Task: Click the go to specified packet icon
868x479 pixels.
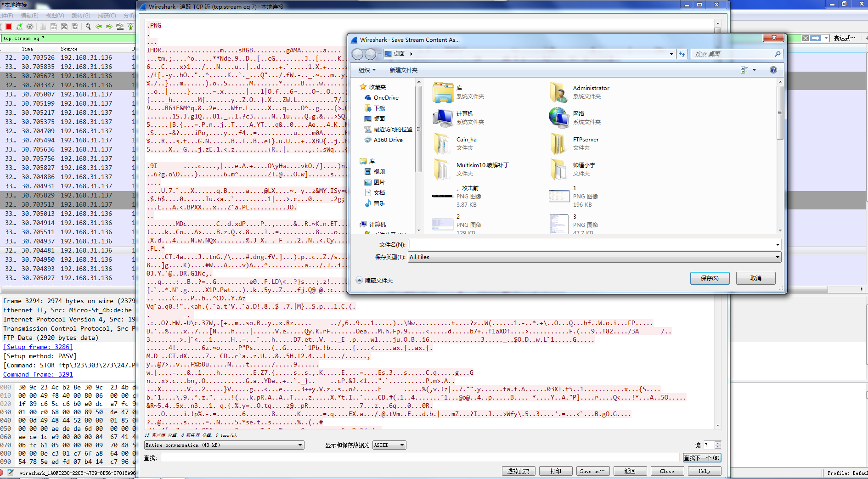Action: pyautogui.click(x=120, y=27)
